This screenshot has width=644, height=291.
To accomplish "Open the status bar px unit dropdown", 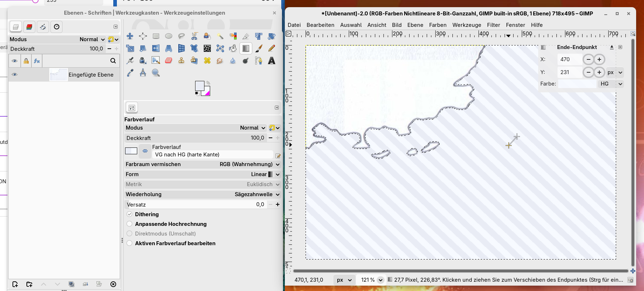I will click(x=344, y=280).
